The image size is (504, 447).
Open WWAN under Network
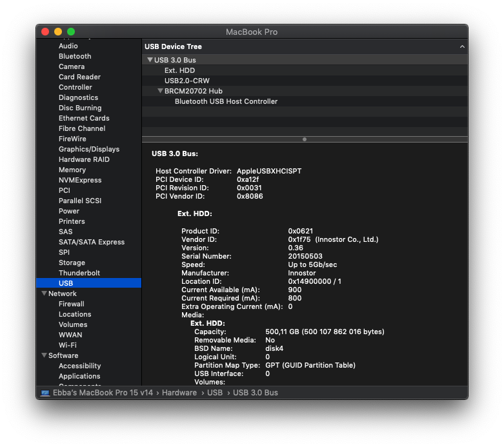[70, 335]
